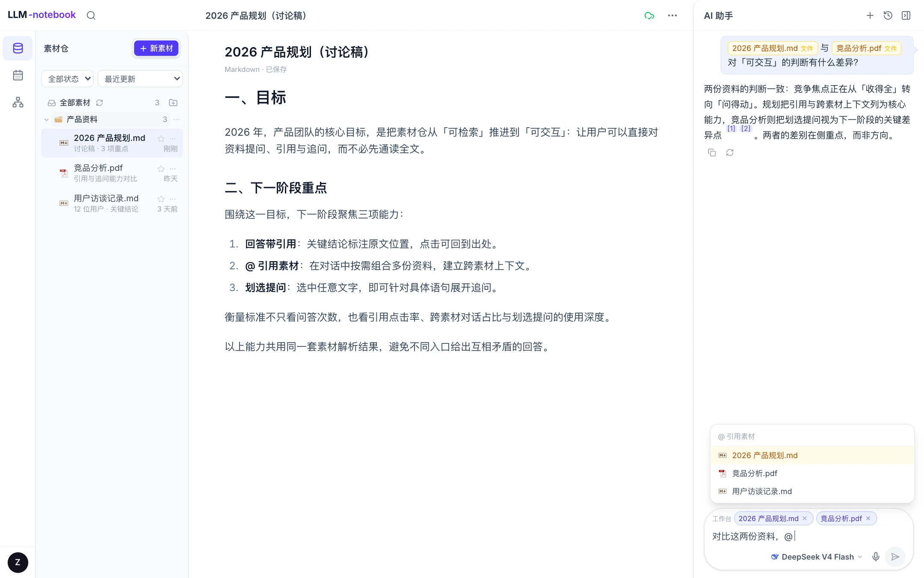Remove 2026 产品规划.md chip from workbench
The width and height of the screenshot is (924, 578).
coord(805,518)
